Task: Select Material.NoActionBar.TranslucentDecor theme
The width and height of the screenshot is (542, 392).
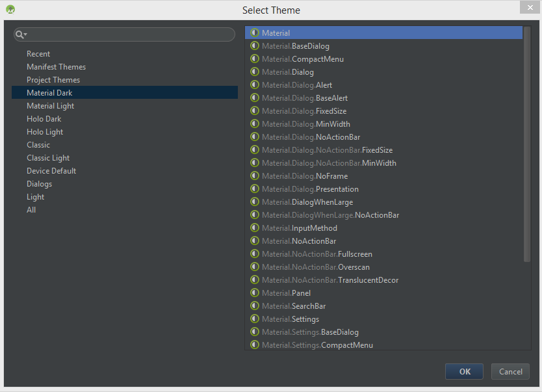Action: (330, 280)
